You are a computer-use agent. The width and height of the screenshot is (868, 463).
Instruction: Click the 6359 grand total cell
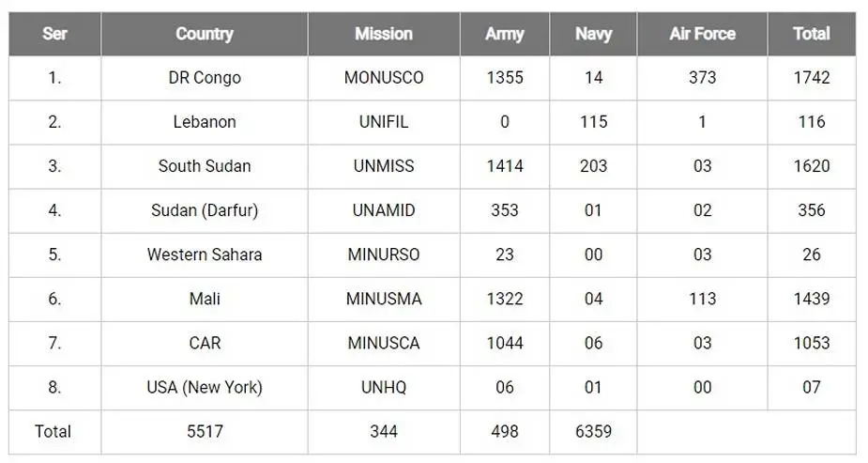593,431
